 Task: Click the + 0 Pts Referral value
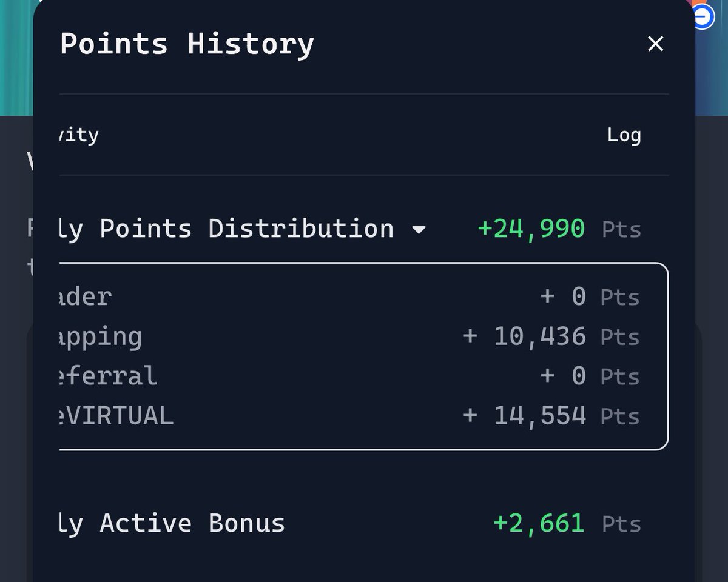tap(590, 376)
